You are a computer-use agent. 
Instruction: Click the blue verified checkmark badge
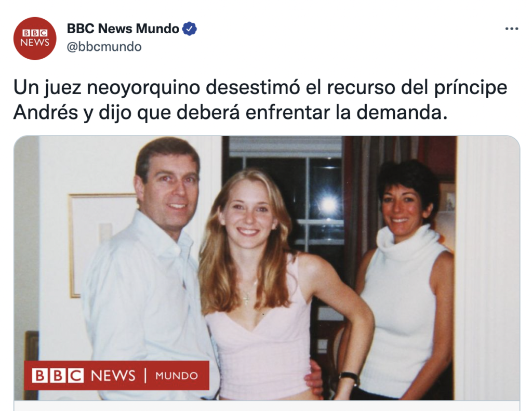[x=190, y=29]
